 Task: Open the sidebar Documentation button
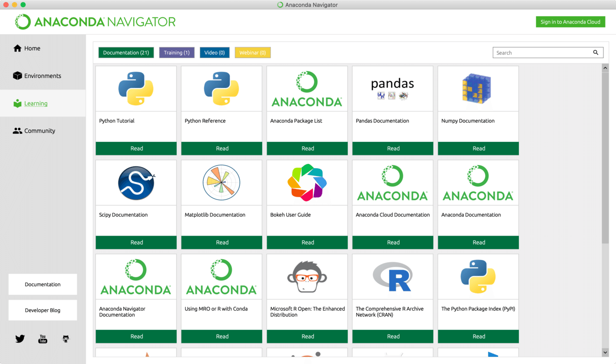pyautogui.click(x=43, y=284)
